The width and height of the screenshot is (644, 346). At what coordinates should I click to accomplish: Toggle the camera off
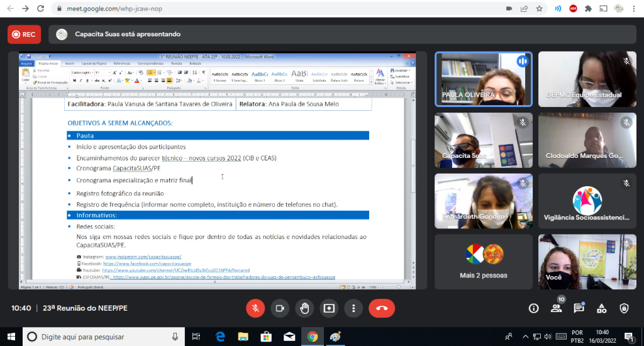pyautogui.click(x=280, y=308)
